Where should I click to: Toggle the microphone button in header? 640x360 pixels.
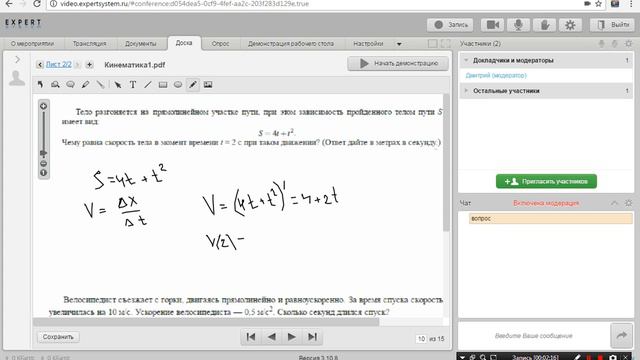coord(518,25)
